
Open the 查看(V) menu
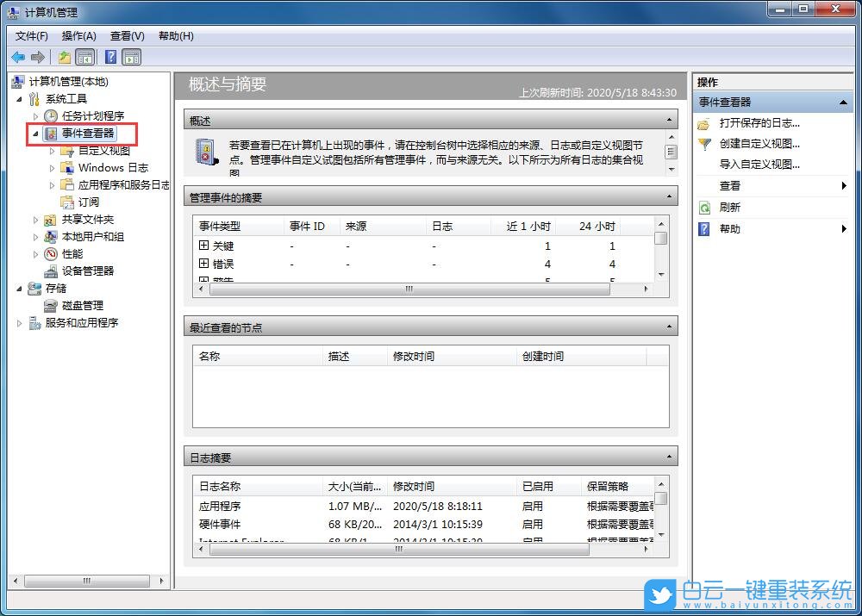point(126,35)
